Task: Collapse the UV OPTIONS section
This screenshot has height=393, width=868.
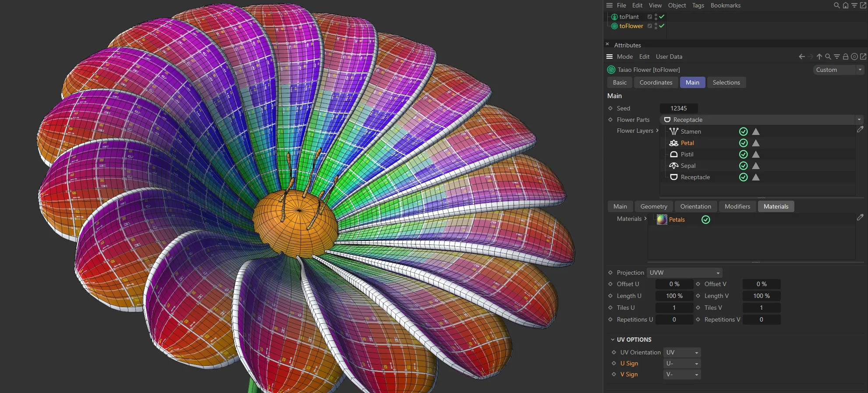Action: coord(613,340)
